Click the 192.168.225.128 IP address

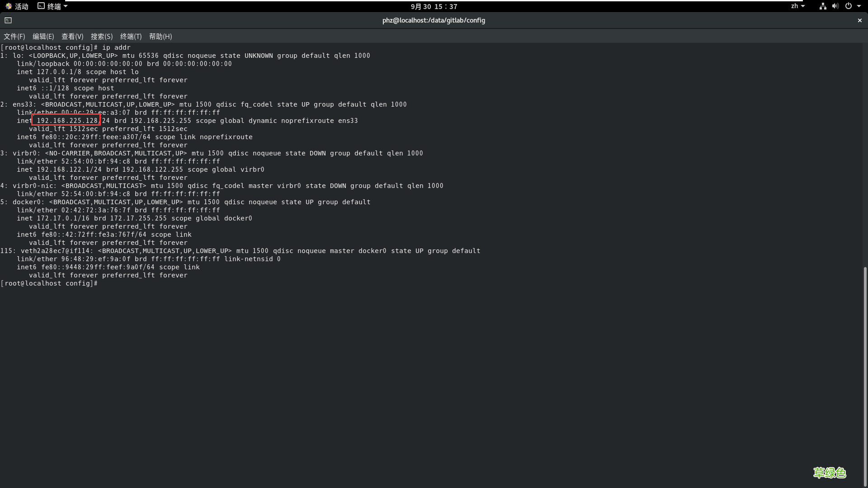[x=67, y=121]
